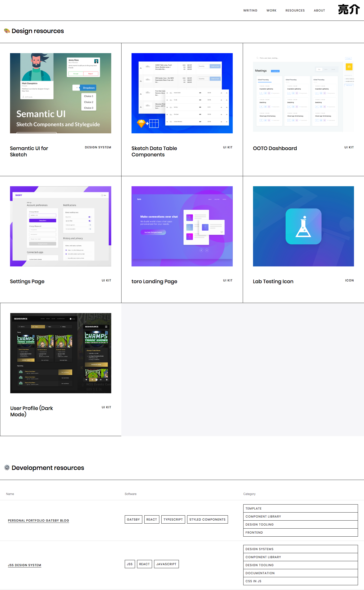The height and width of the screenshot is (590, 364).
Task: Open Personal Portfolio Gatsby Blog link
Action: [38, 520]
